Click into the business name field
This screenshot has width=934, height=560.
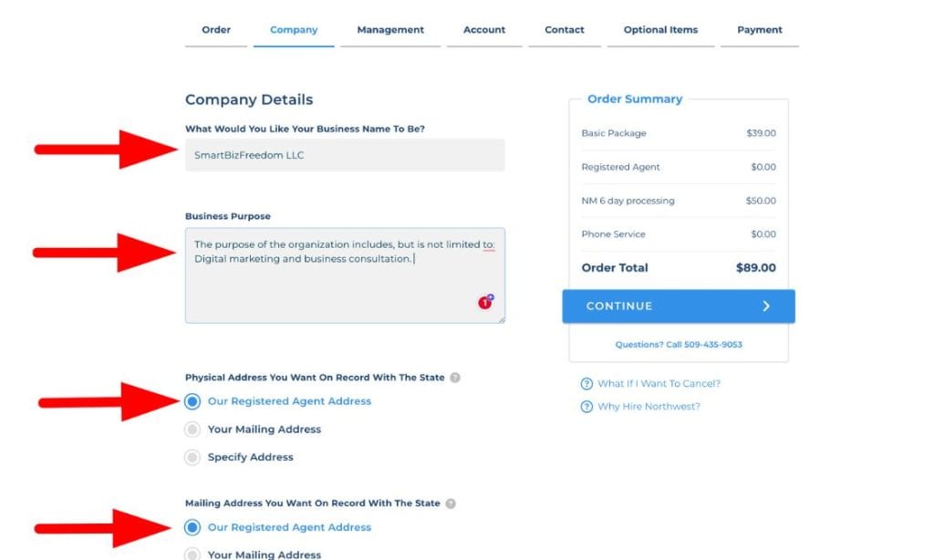click(345, 155)
